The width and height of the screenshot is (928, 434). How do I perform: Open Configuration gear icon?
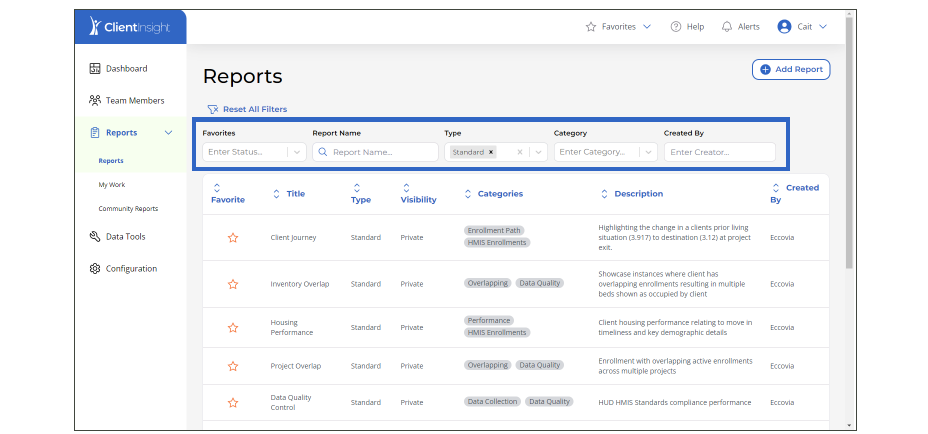click(95, 269)
